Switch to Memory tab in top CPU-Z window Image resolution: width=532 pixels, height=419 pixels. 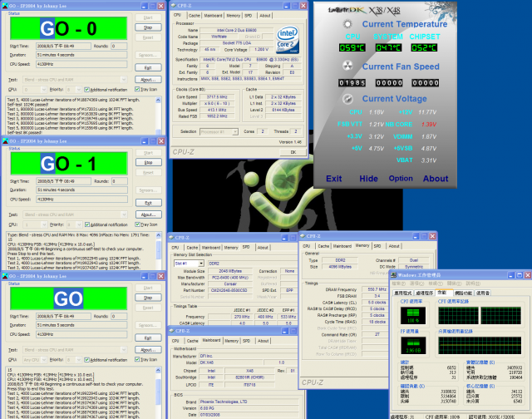click(233, 16)
